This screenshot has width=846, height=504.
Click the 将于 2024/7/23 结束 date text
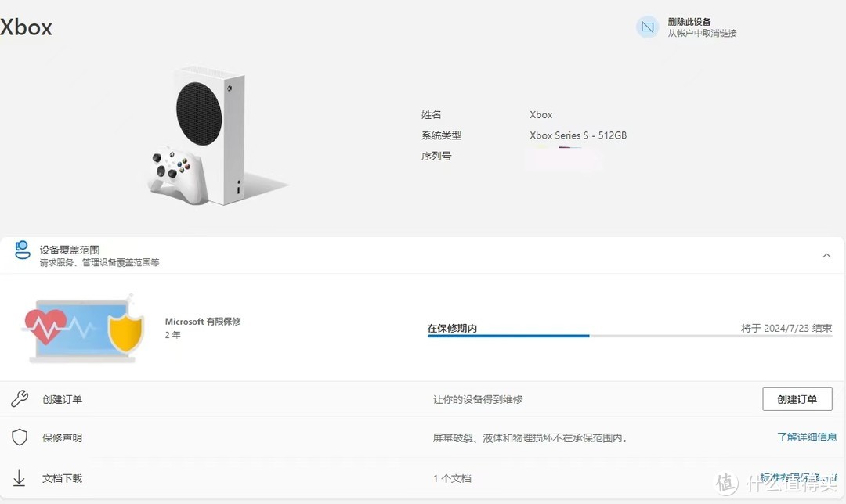click(786, 328)
